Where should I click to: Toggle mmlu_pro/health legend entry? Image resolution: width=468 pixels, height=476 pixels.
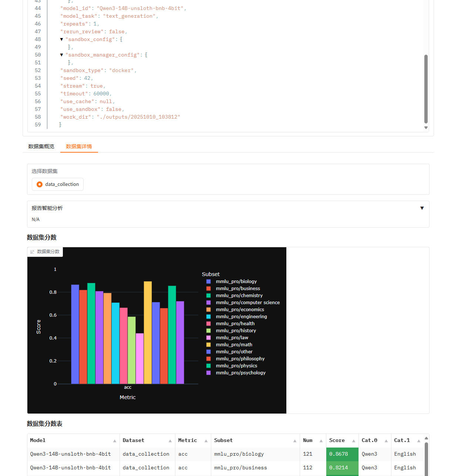235,323
